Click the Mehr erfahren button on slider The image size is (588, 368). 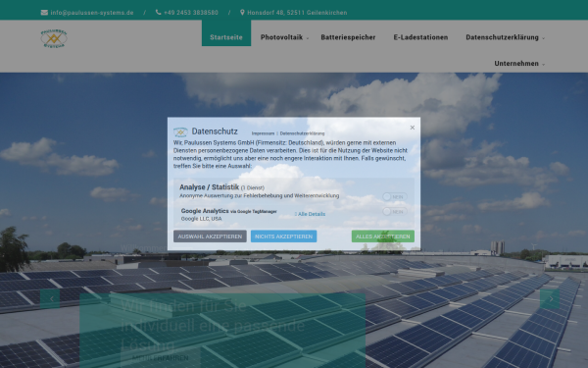pyautogui.click(x=161, y=358)
